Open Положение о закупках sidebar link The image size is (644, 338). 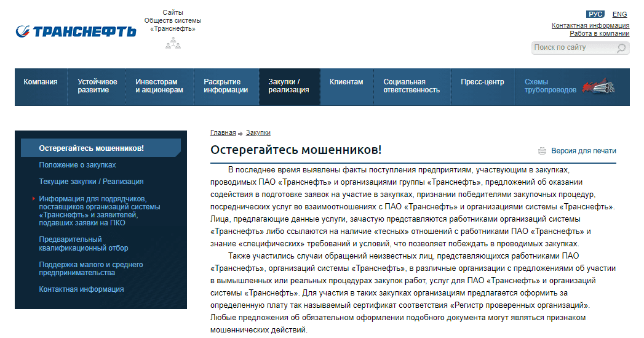(78, 165)
